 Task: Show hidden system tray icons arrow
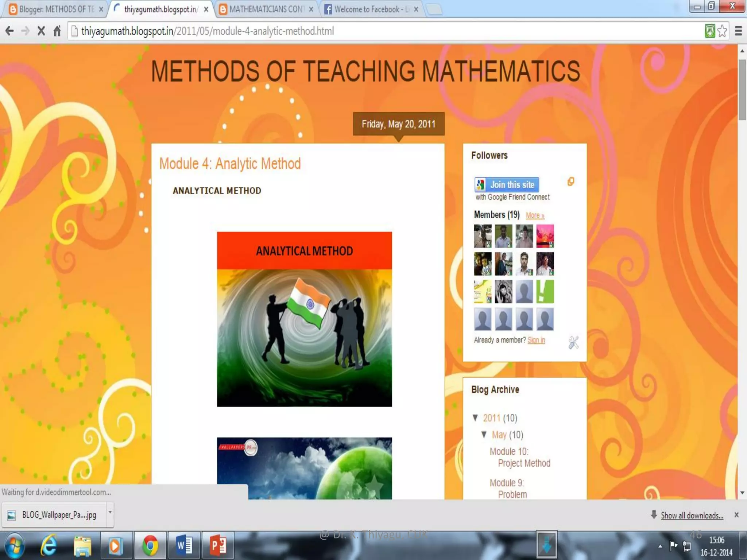tap(660, 546)
